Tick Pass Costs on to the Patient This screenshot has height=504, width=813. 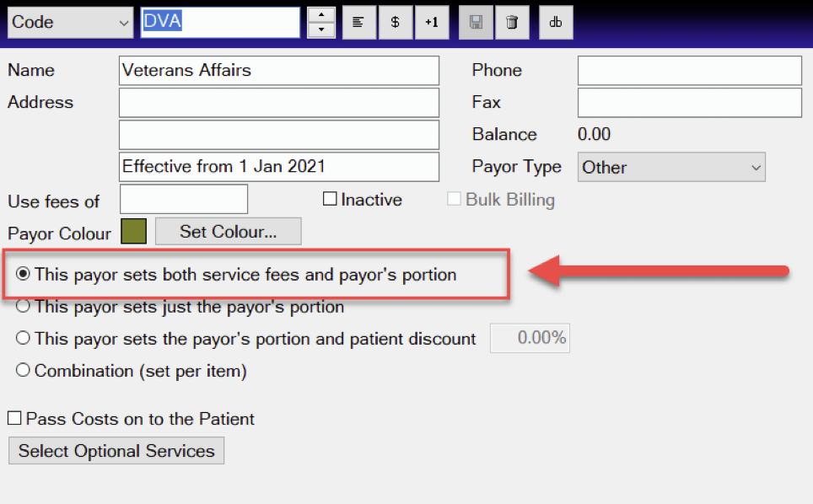point(14,418)
